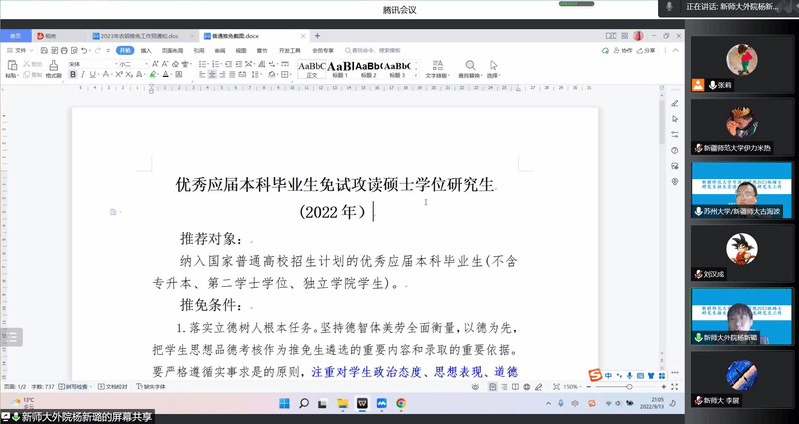Click the Paste (粘贴) icon in the ribbon
The image size is (799, 424).
(11, 66)
